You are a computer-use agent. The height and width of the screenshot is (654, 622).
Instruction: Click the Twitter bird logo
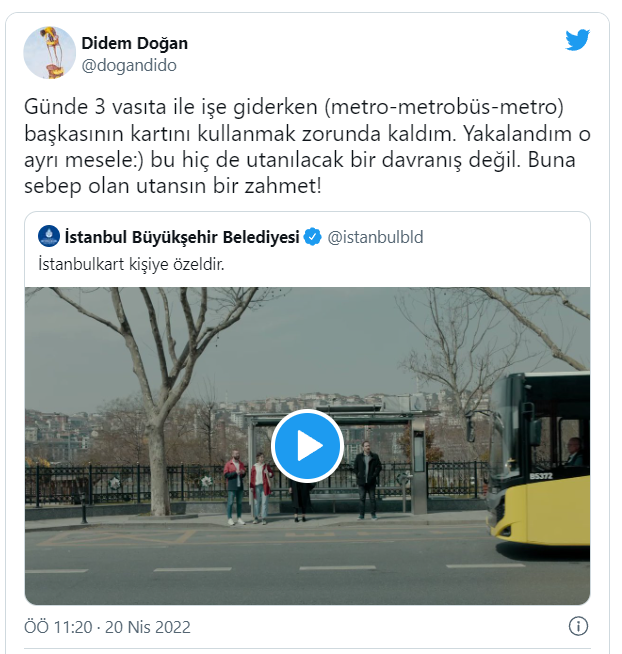577,40
